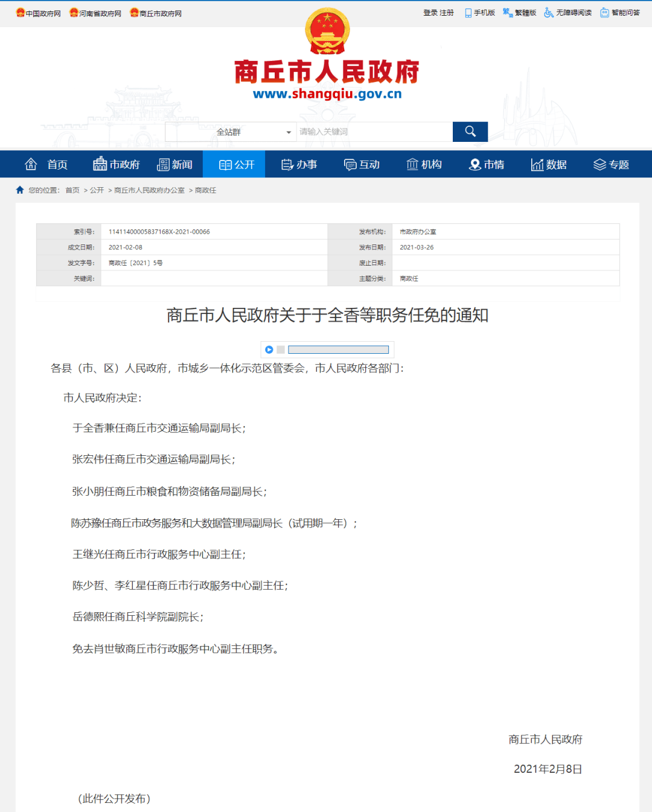Click the pillared building icon beside 机构
The height and width of the screenshot is (812, 652).
click(412, 164)
